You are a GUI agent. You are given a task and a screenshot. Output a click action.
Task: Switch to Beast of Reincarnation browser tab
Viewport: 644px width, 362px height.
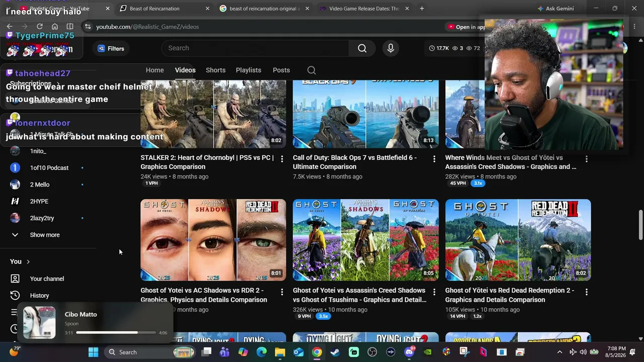[165, 9]
